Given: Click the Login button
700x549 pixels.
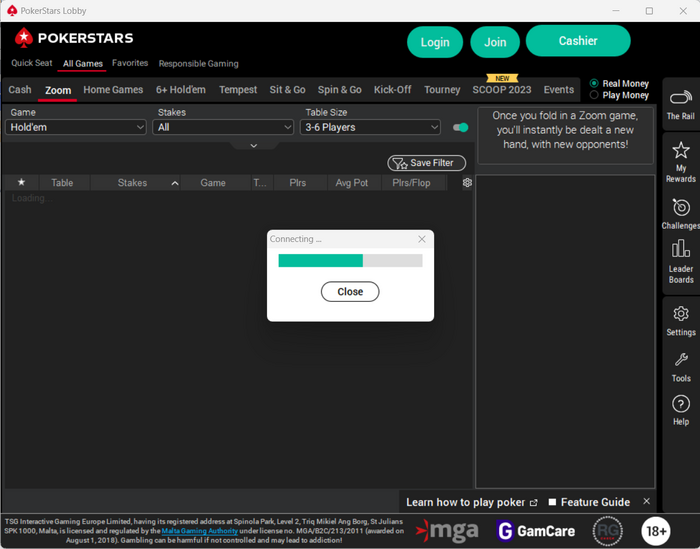Looking at the screenshot, I should [x=435, y=42].
